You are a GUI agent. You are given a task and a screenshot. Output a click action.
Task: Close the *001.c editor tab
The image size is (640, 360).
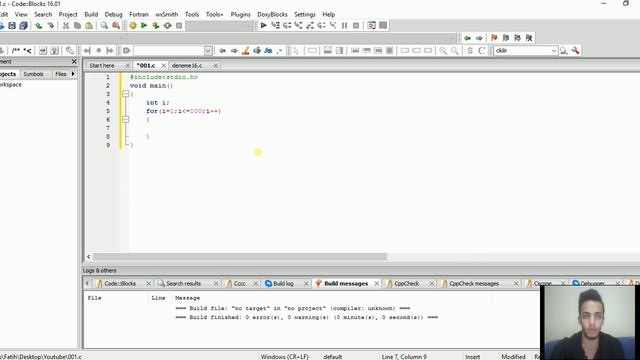(164, 65)
